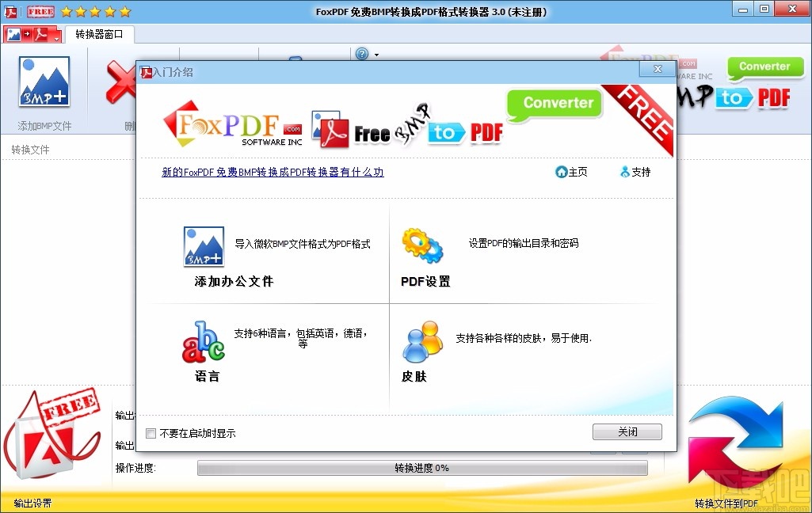This screenshot has width=812, height=513.
Task: Click the 皮肤 skin users icon
Action: (422, 342)
